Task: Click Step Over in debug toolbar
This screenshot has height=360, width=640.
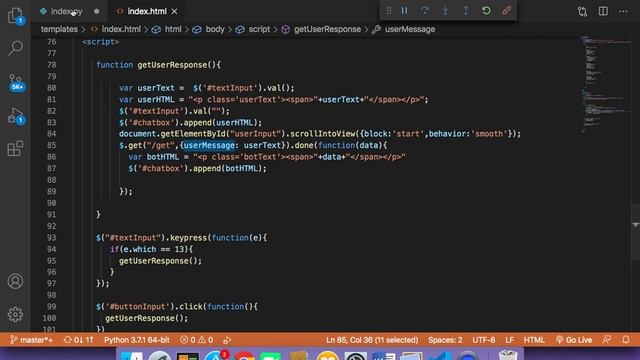Action: tap(425, 11)
